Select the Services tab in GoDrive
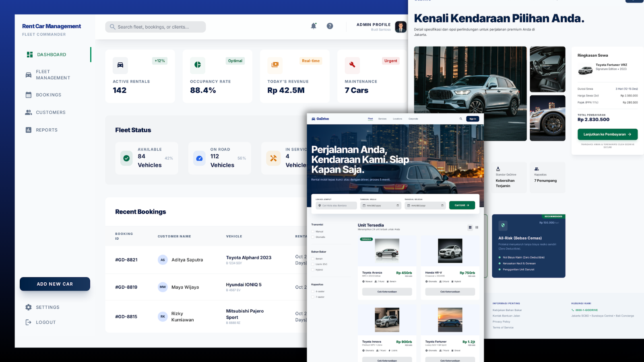Viewport: 644px width, 362px height. pyautogui.click(x=382, y=119)
